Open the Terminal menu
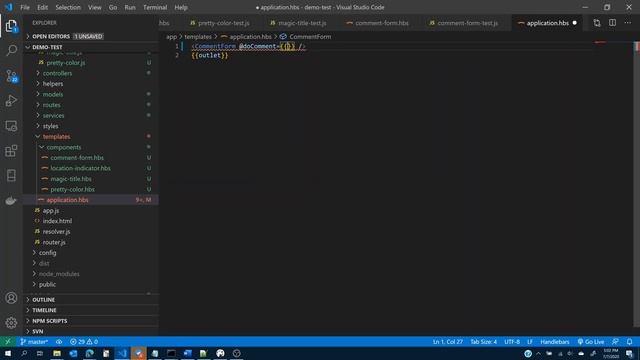Image resolution: width=640 pixels, height=360 pixels. (x=155, y=7)
